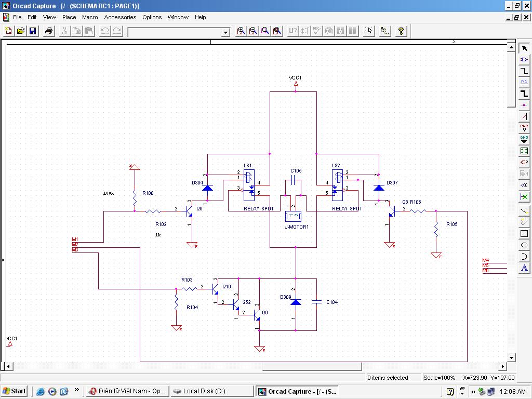Switch to Điện tử Việt Nam taskbar window
The image size is (532, 399).
click(127, 391)
